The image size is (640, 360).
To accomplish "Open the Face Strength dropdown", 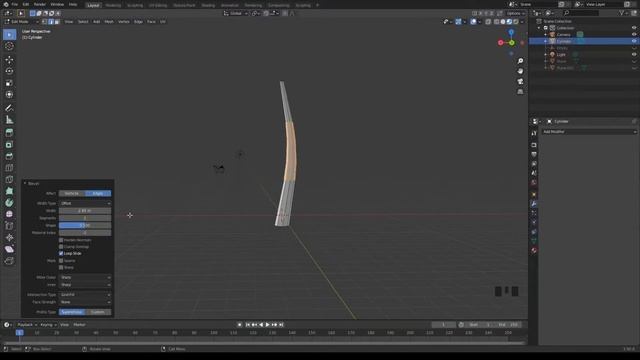I will pyautogui.click(x=85, y=302).
